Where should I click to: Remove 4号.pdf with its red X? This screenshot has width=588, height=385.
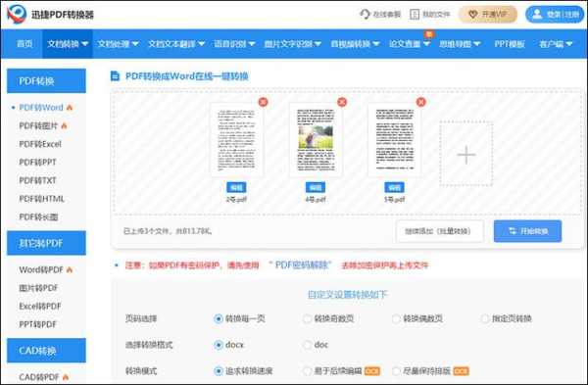coord(342,102)
